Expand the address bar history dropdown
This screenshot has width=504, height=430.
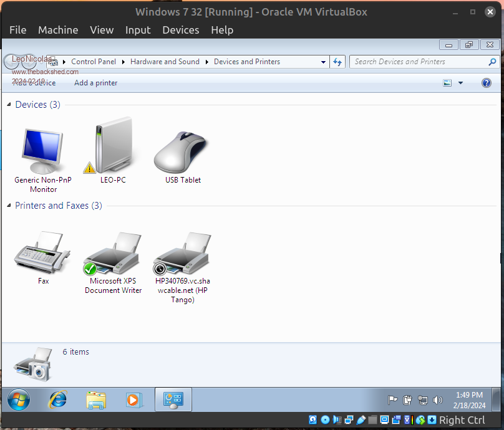(x=323, y=62)
